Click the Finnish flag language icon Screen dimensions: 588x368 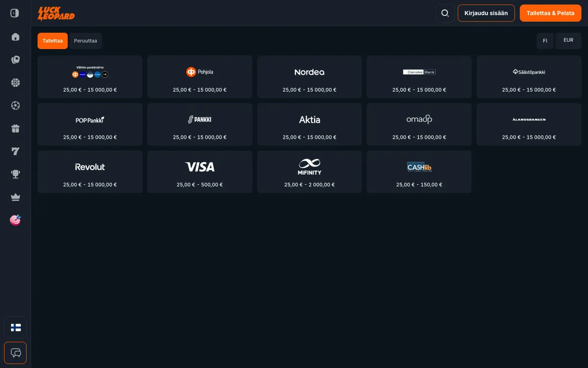pos(15,328)
